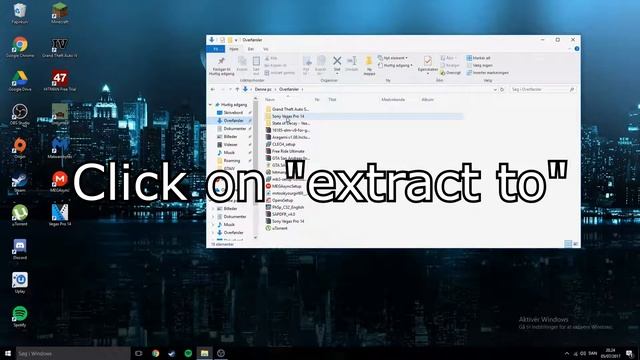Create a folder with the Ny mappe icon
This screenshot has height=360, width=640.
tap(369, 61)
